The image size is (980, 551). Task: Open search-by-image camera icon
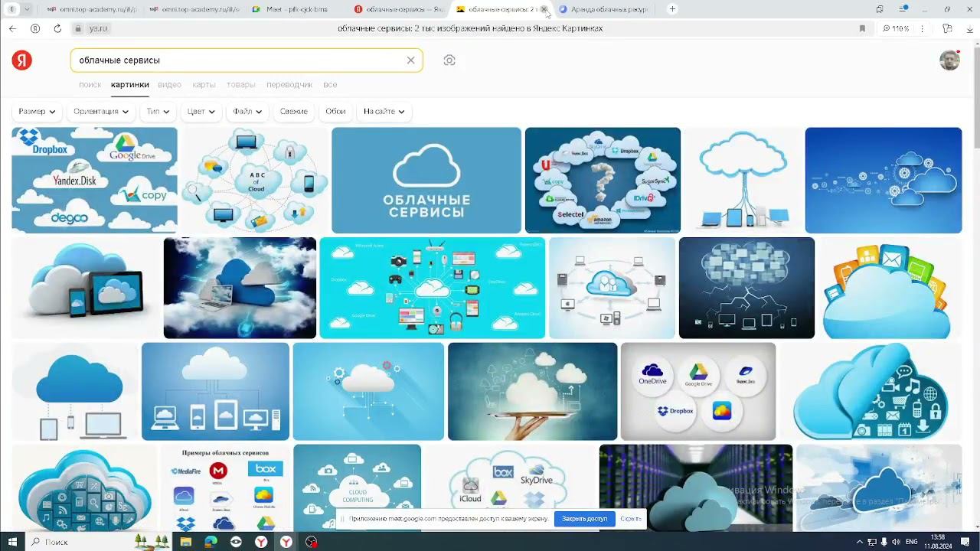point(449,60)
